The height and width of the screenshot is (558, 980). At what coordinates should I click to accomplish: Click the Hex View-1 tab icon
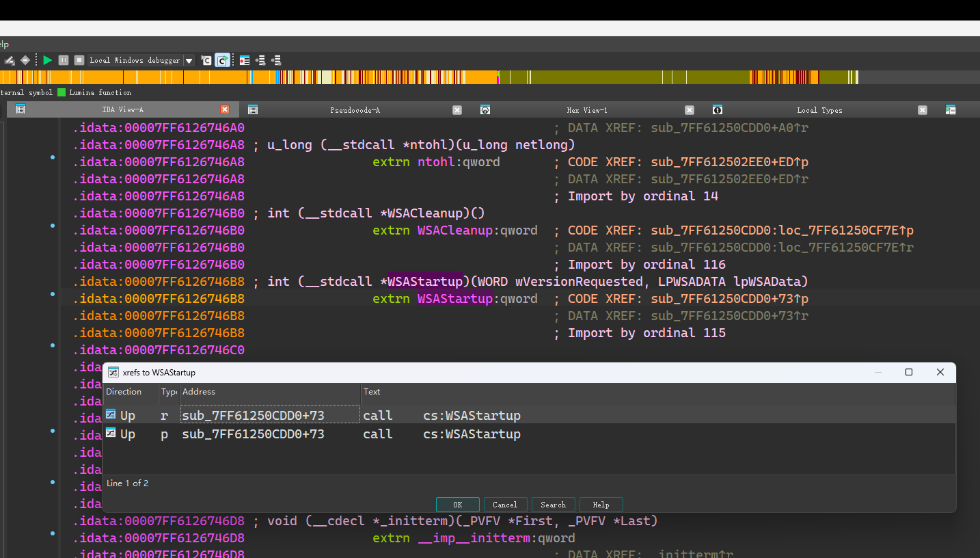(485, 109)
